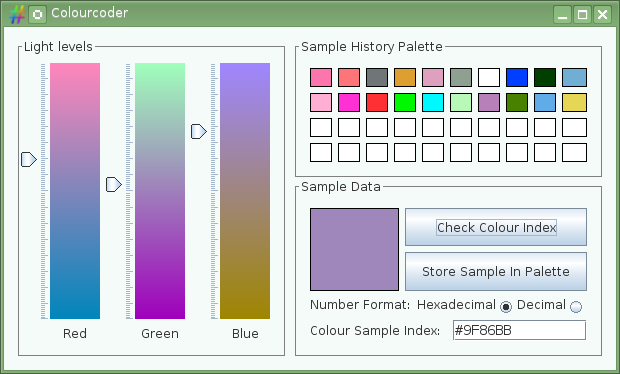Viewport: 620px width, 374px height.
Task: Pick the orange swatch in the palette
Action: [405, 77]
